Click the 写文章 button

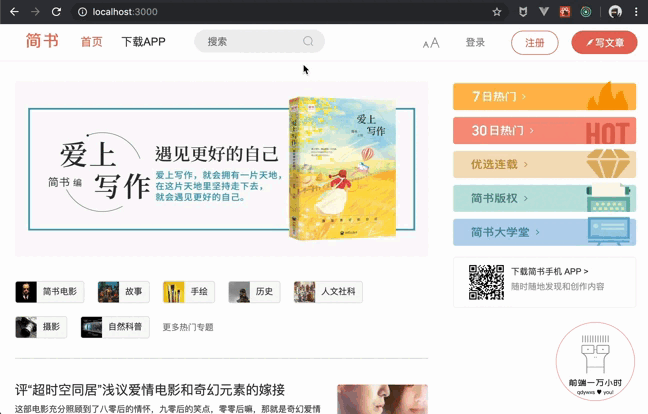coord(604,43)
